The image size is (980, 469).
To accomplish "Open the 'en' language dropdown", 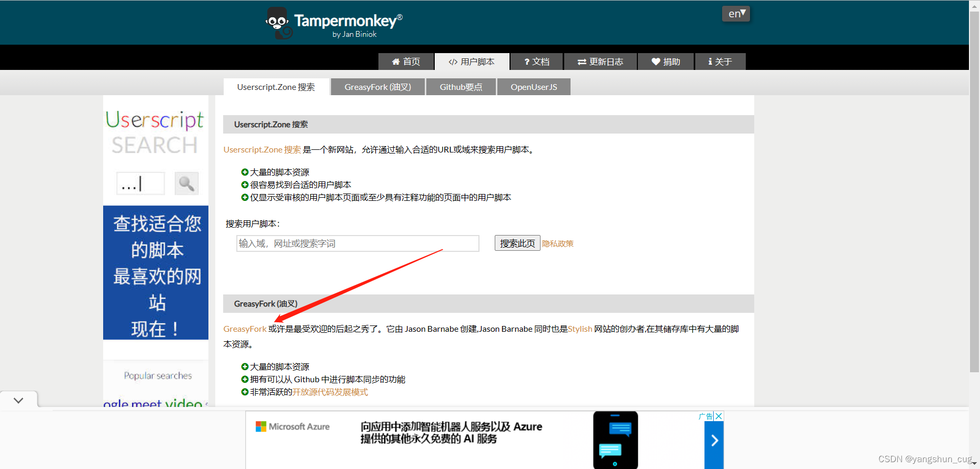I will pos(736,14).
